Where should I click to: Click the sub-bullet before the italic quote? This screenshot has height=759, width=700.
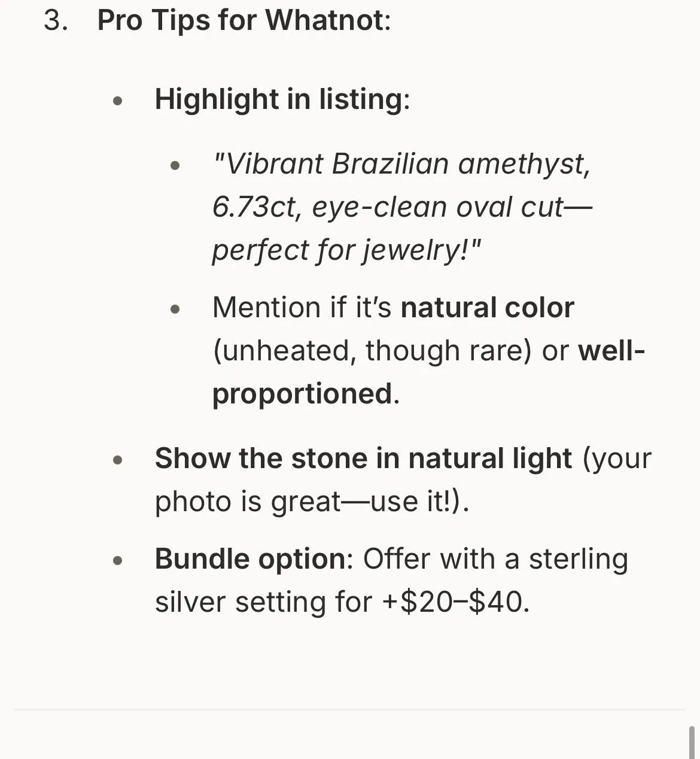(175, 166)
